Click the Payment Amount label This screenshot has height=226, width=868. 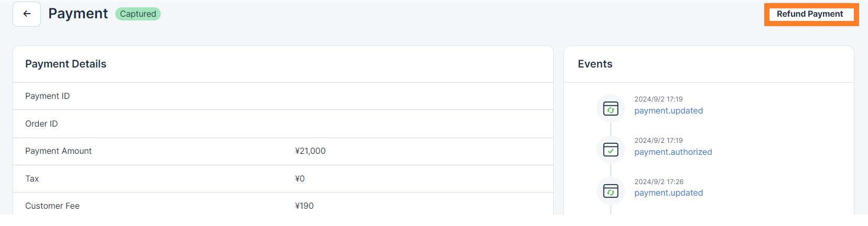coord(58,151)
